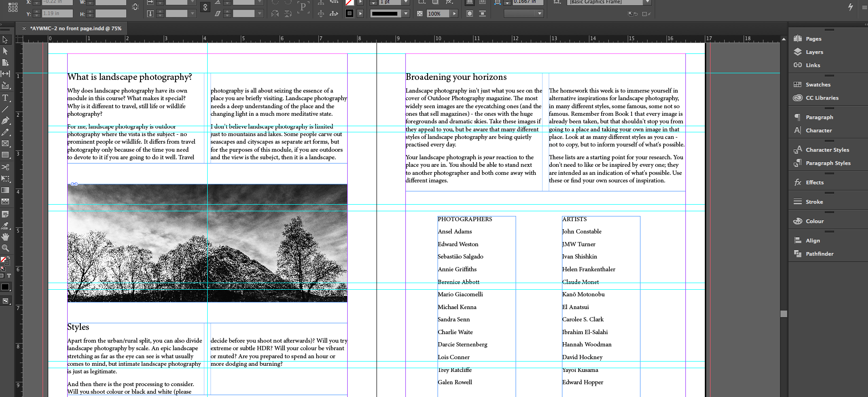The height and width of the screenshot is (397, 868).
Task: Open the empty dropdown below 0.1667 in
Action: pos(523,14)
